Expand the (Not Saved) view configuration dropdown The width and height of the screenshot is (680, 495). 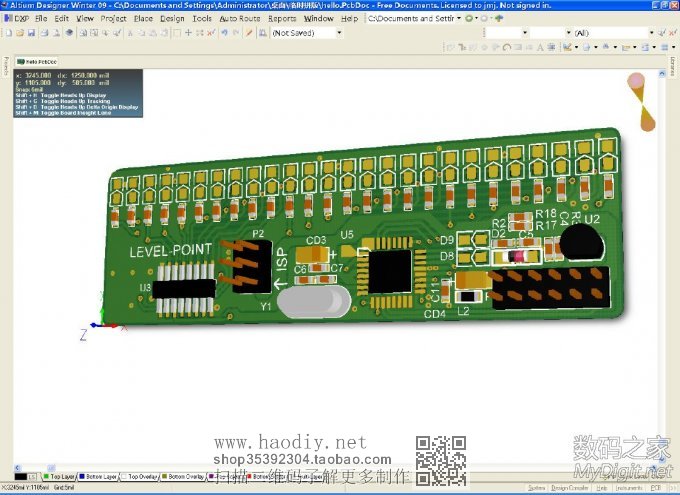[x=339, y=33]
